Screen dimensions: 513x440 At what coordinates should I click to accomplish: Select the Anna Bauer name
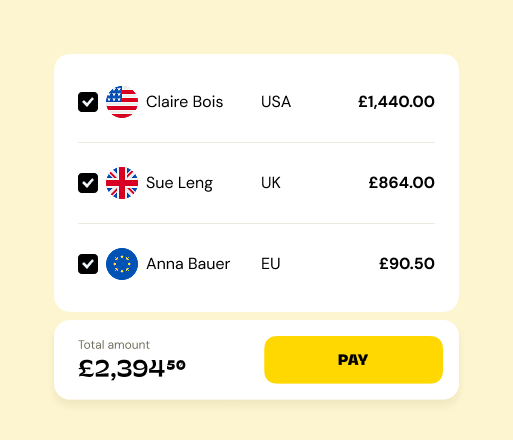point(188,264)
